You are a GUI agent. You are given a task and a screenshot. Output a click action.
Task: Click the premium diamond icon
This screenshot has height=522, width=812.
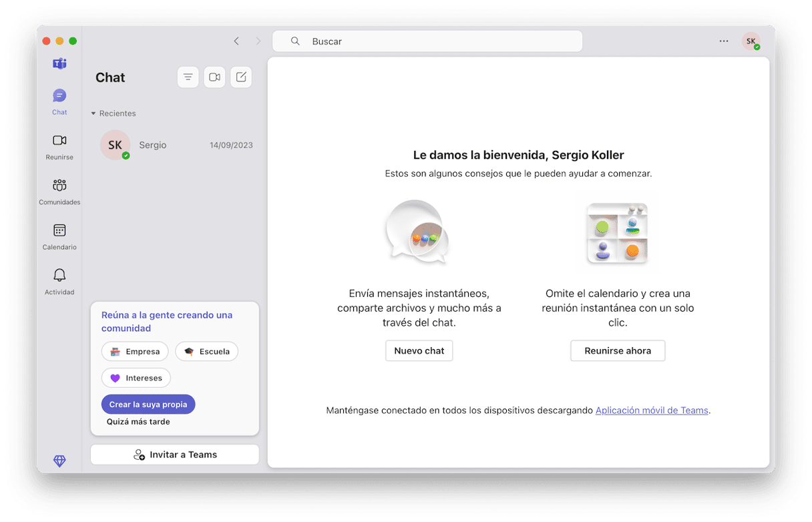pyautogui.click(x=59, y=461)
